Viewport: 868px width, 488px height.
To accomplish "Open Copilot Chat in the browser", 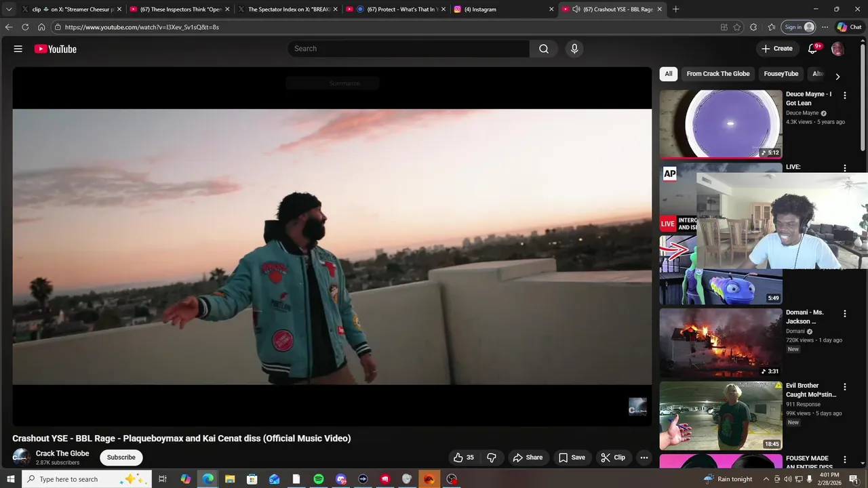I will pyautogui.click(x=850, y=27).
